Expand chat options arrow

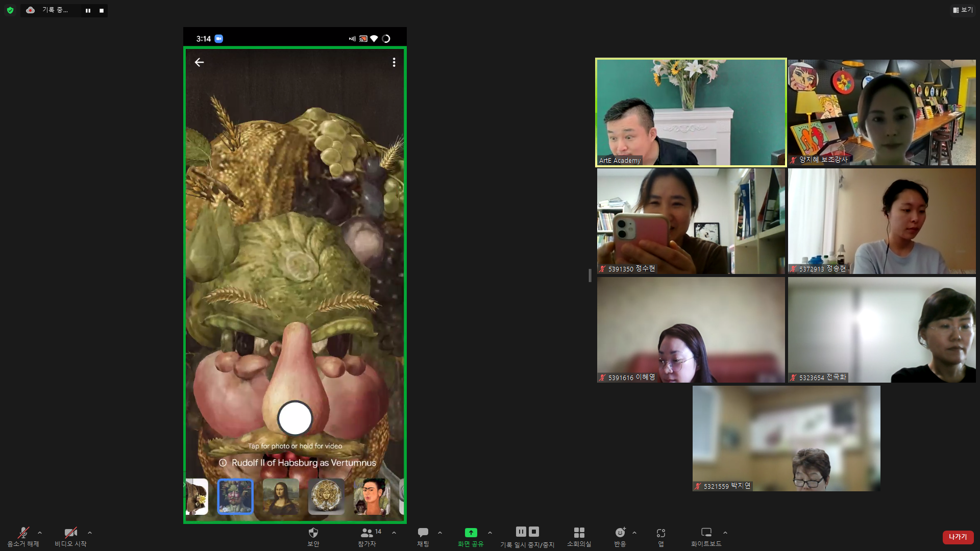tap(440, 533)
